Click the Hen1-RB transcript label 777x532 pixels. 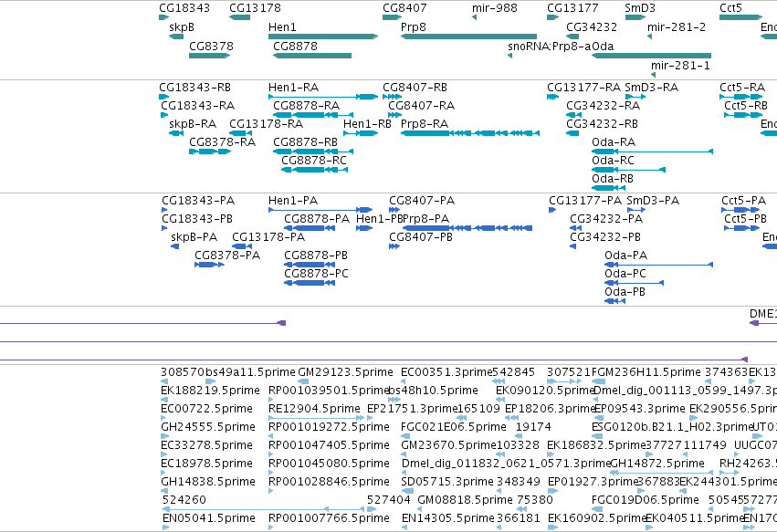click(367, 124)
